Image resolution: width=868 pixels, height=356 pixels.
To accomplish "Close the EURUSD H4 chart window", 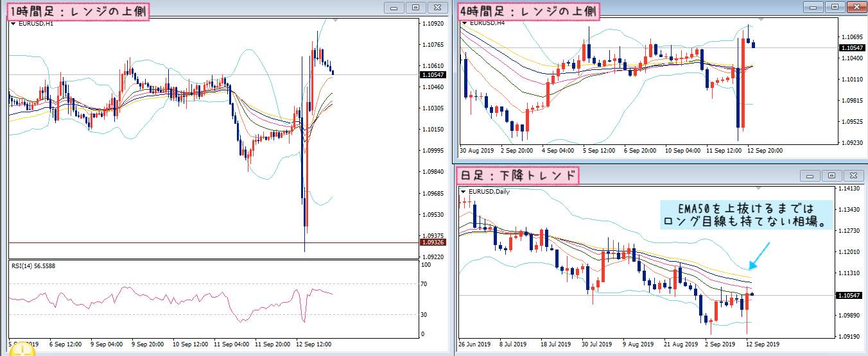I will click(x=856, y=8).
